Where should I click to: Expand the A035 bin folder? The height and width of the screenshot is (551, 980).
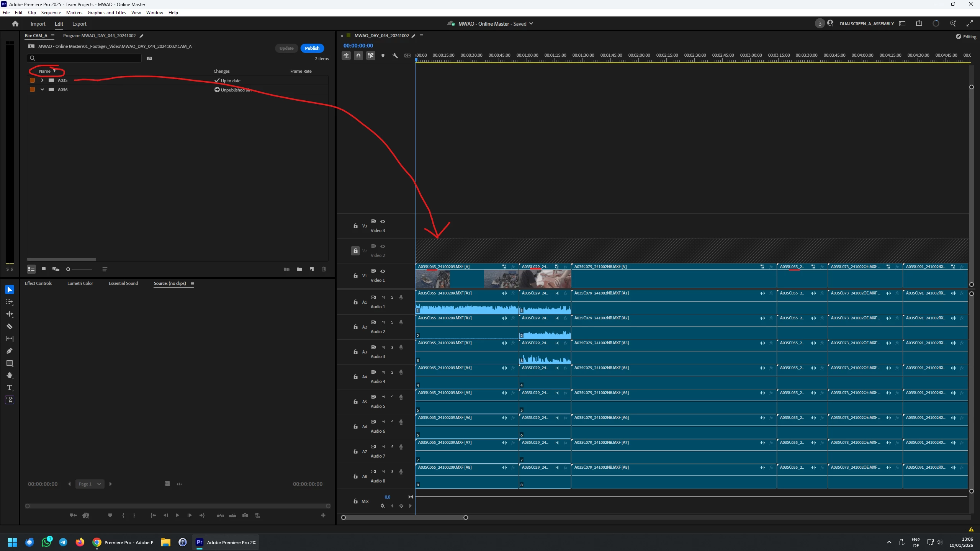pos(42,80)
